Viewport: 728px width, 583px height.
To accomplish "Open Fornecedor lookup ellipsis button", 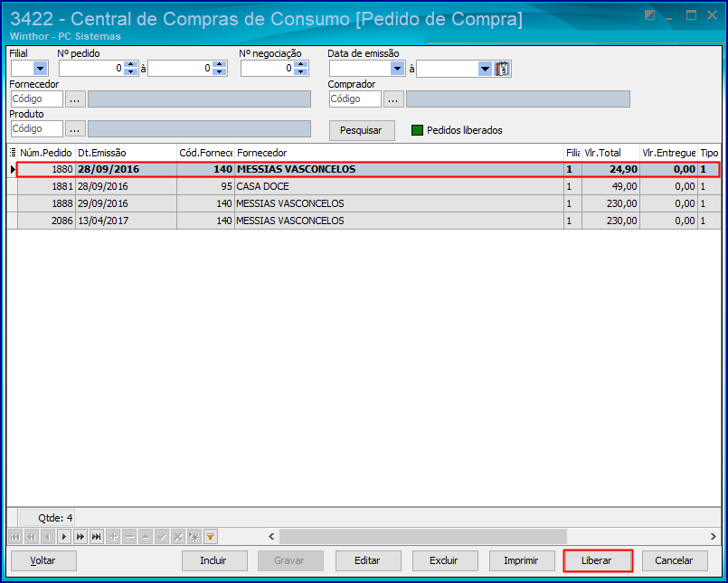I will coord(75,99).
